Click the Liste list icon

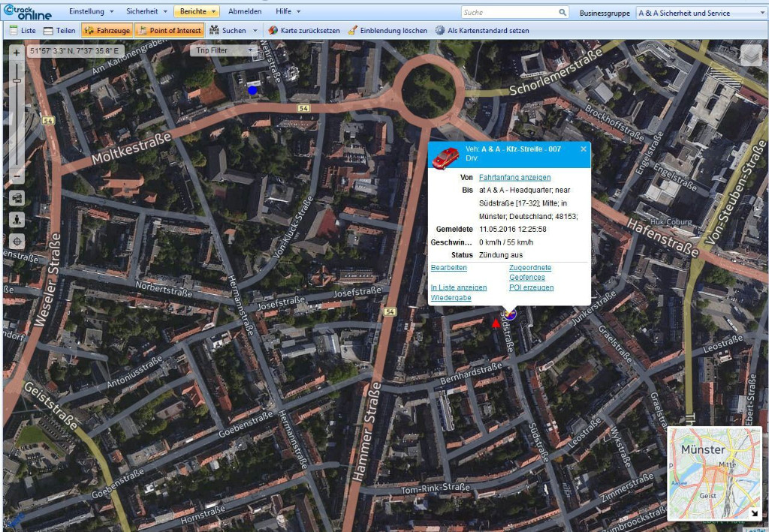pyautogui.click(x=14, y=30)
